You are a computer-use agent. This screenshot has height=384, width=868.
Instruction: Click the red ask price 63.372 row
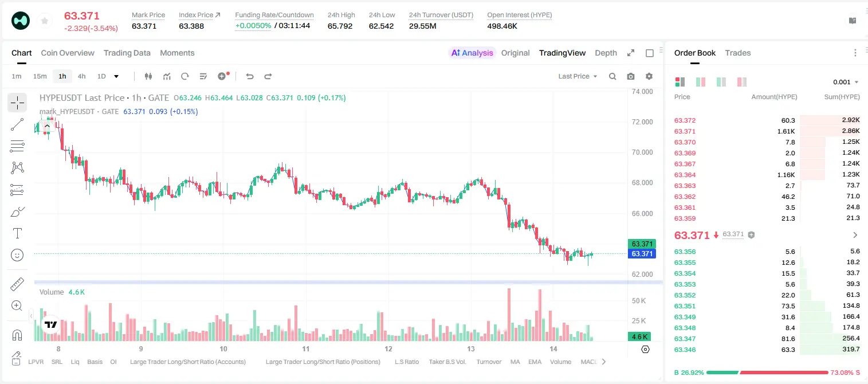click(x=767, y=120)
